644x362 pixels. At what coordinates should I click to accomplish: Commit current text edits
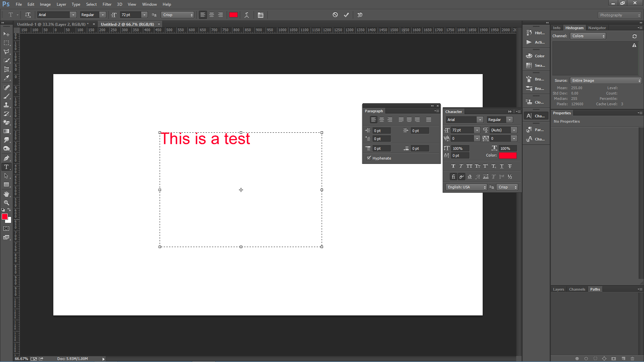(x=346, y=15)
